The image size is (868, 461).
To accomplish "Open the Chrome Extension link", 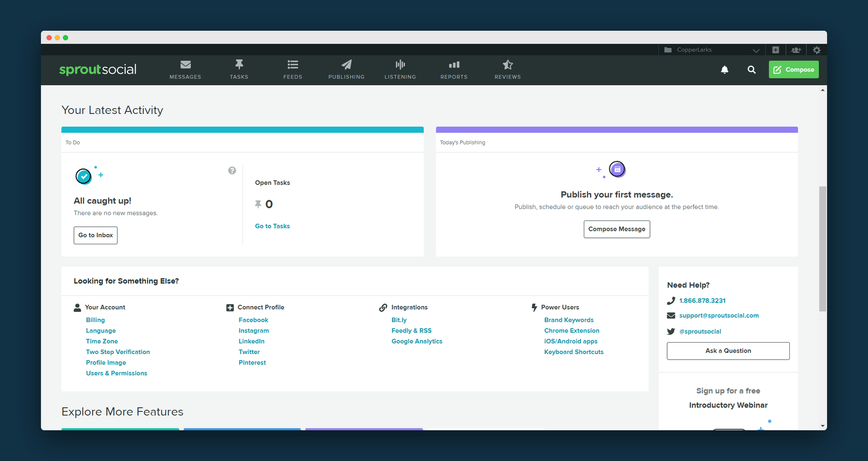I will [x=572, y=331].
